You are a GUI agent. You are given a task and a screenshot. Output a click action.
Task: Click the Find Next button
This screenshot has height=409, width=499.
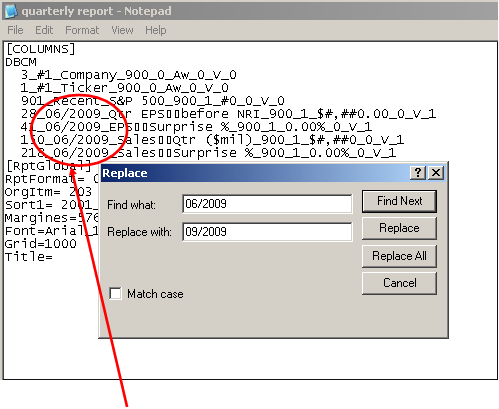399,201
